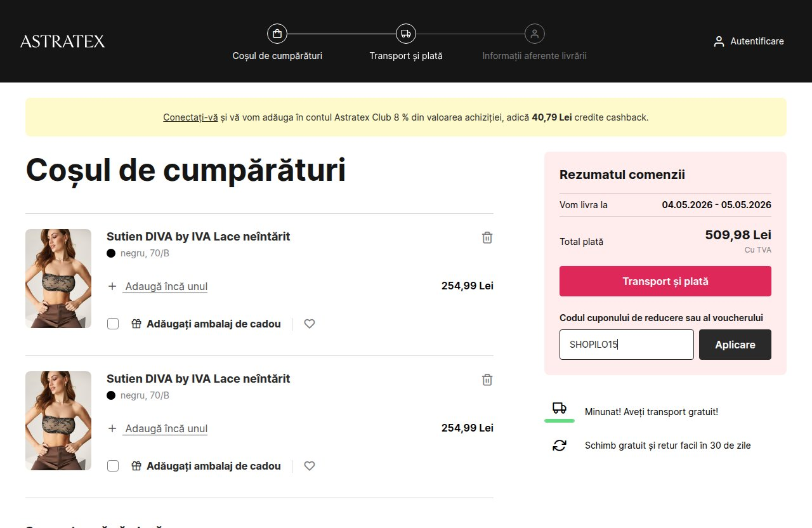The width and height of the screenshot is (812, 528).
Task: Click the pink Transport și plată button
Action: point(665,281)
